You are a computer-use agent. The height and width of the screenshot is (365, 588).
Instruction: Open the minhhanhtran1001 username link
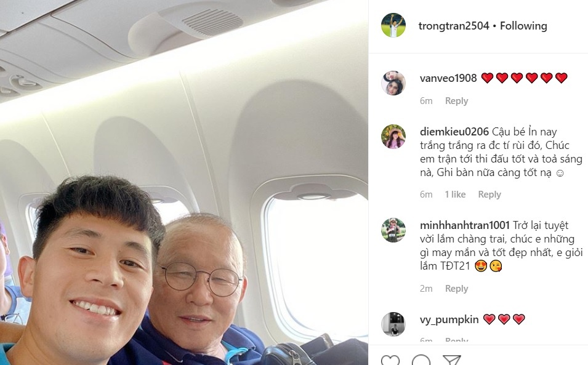[465, 225]
